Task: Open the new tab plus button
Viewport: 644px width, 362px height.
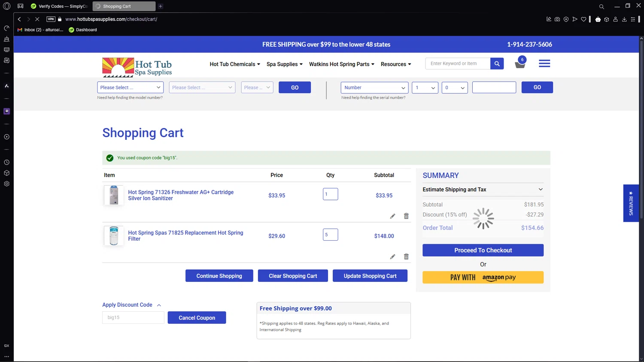Action: (161, 6)
